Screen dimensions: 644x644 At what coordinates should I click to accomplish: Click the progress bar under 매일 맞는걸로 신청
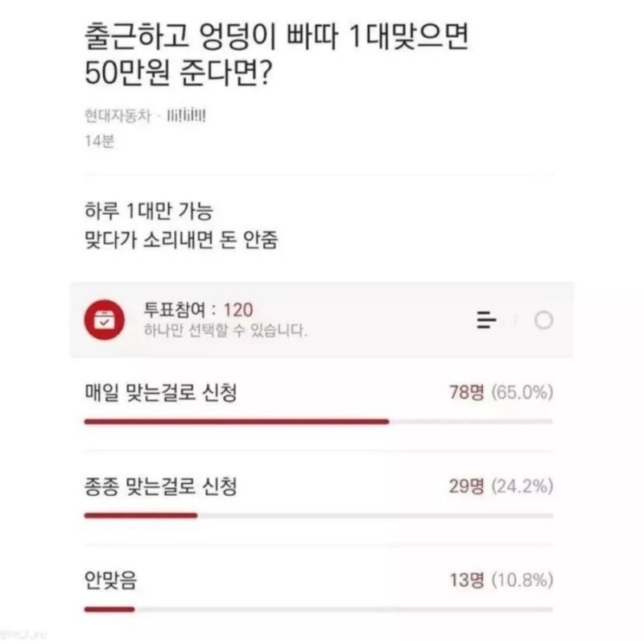318,419
